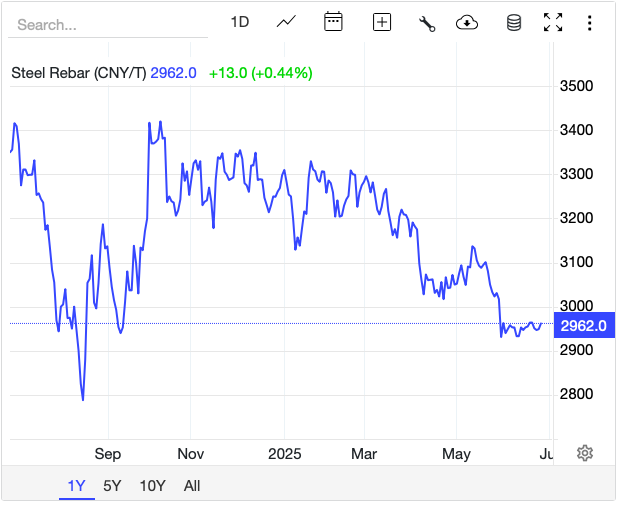Image resolution: width=617 pixels, height=506 pixels.
Task: Click the Steel Rebar (CNY/T) legend label
Action: click(79, 72)
